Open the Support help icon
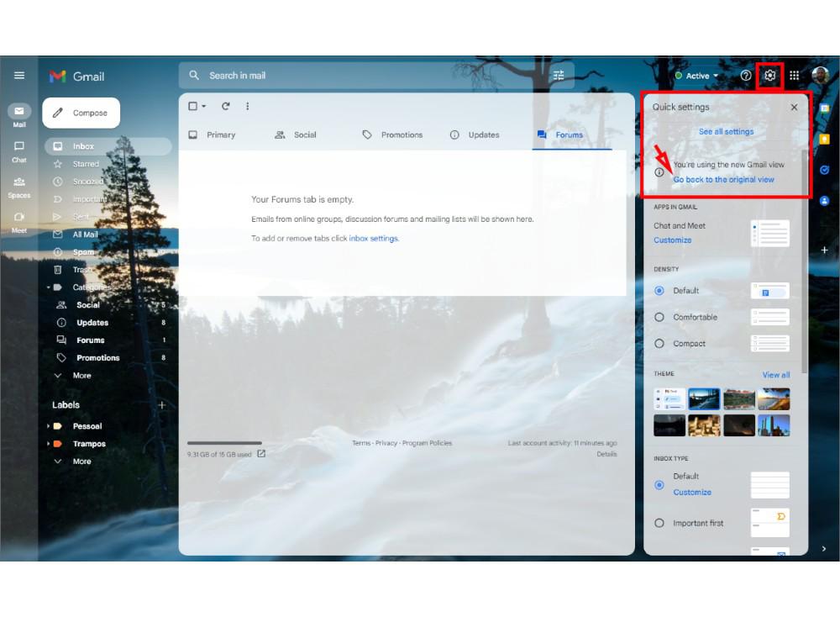Screen dimensions: 840x617 pos(746,76)
